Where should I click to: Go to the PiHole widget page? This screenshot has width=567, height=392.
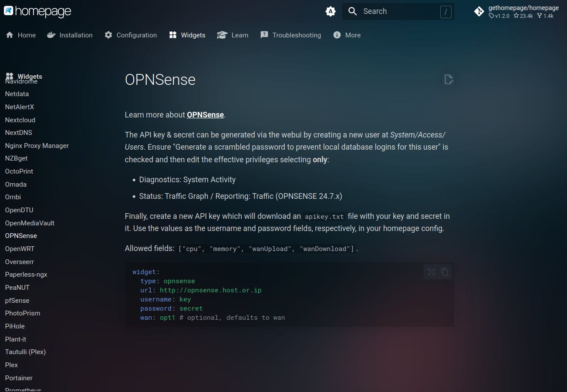pos(15,326)
